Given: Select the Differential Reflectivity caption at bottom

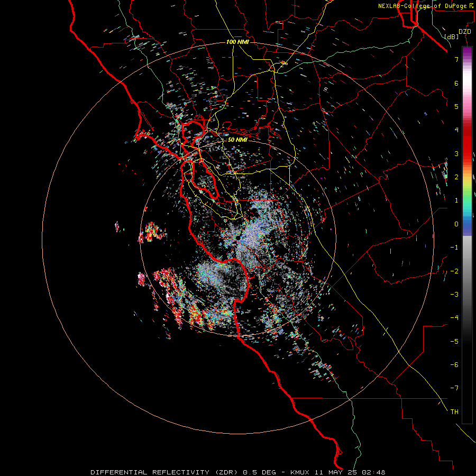Looking at the screenshot, I should click(237, 472).
